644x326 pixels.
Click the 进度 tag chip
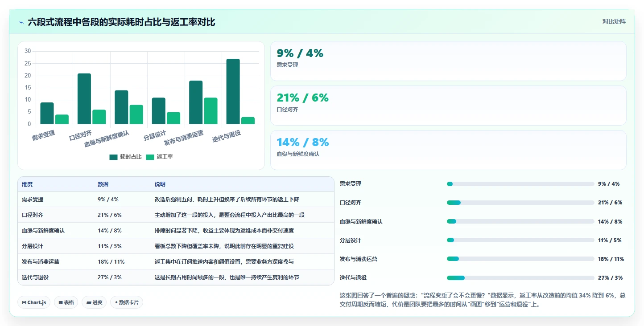click(94, 302)
